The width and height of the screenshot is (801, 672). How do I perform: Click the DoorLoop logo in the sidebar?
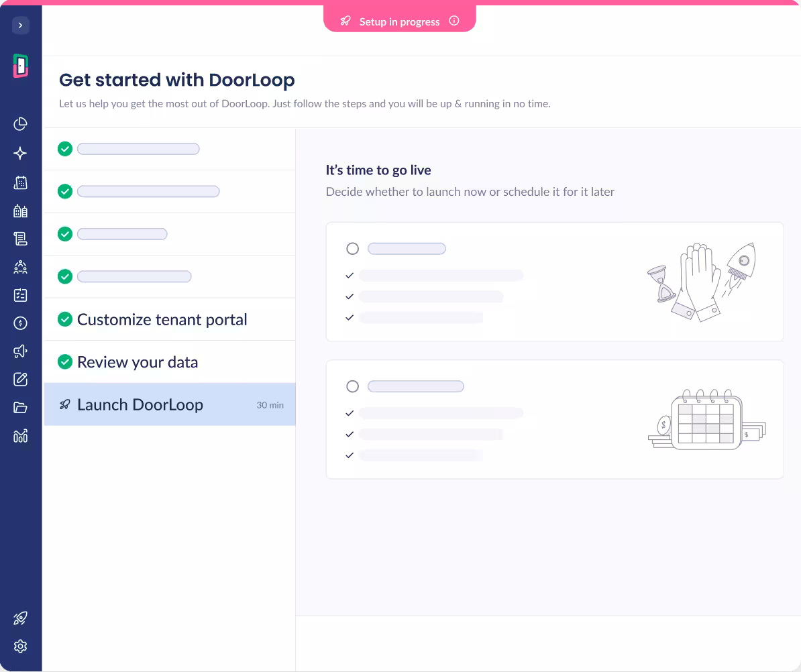(x=20, y=66)
